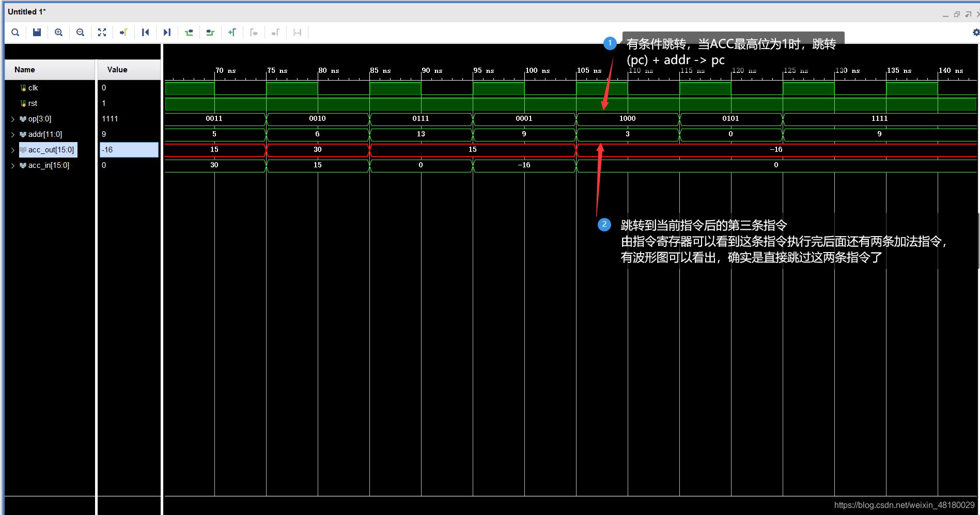Expand the acc_out[15:0] bus signal

point(13,150)
